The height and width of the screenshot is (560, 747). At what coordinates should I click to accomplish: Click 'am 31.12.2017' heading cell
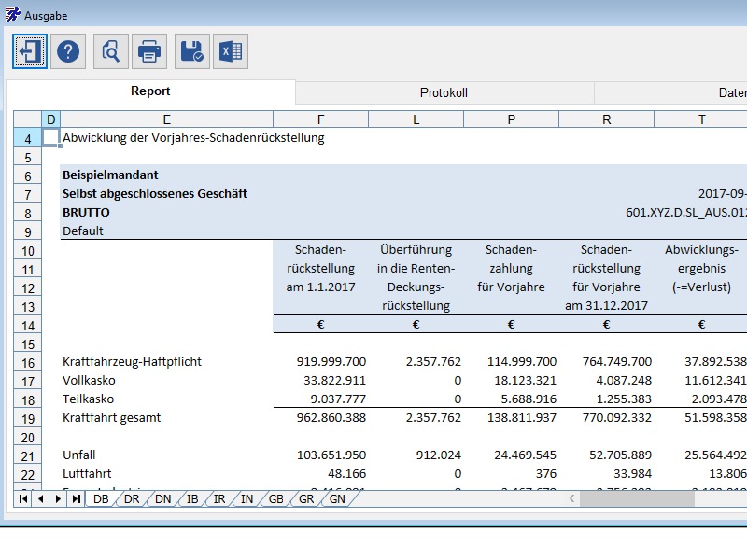point(606,305)
